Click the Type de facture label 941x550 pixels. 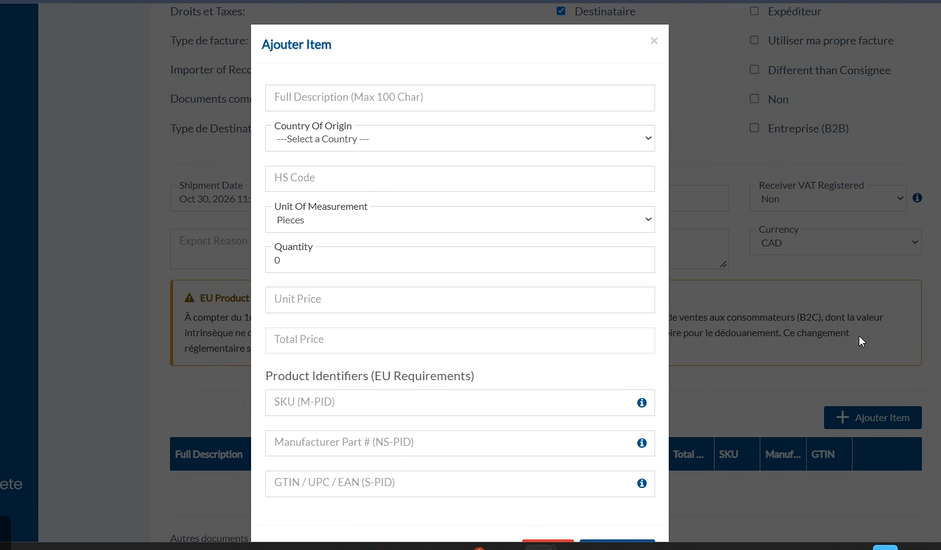pos(209,41)
